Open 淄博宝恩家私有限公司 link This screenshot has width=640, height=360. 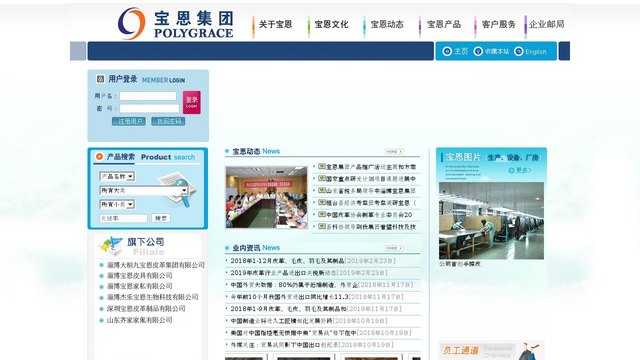[x=140, y=286]
